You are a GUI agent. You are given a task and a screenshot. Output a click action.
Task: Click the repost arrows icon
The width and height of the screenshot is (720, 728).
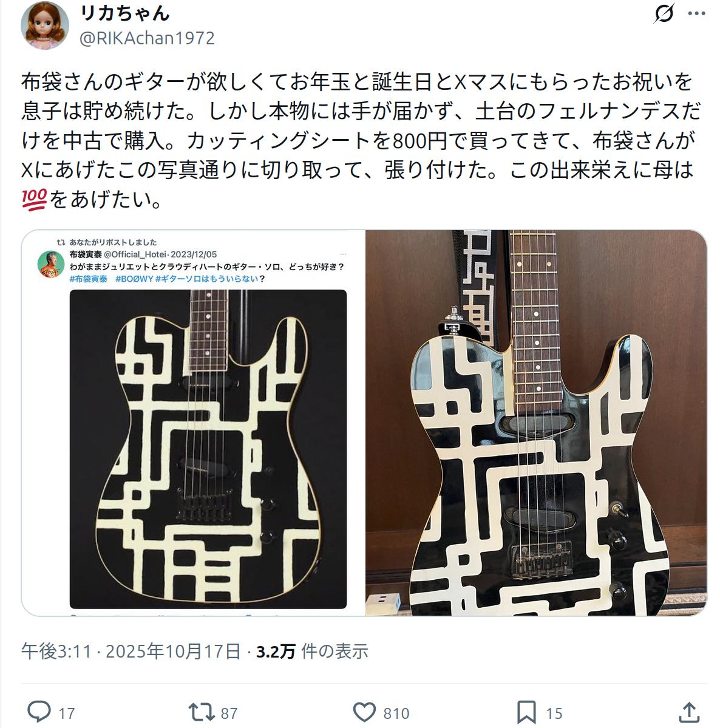tap(202, 712)
